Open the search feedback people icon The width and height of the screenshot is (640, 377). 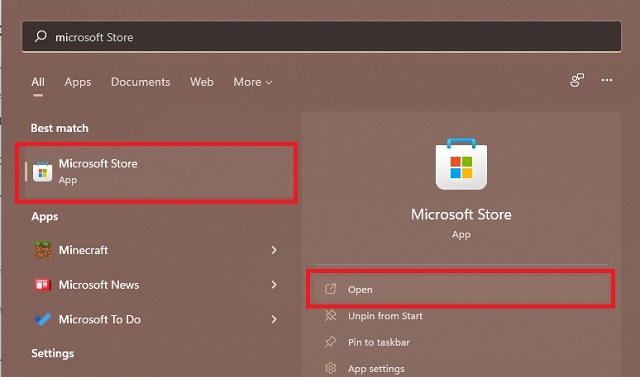577,80
